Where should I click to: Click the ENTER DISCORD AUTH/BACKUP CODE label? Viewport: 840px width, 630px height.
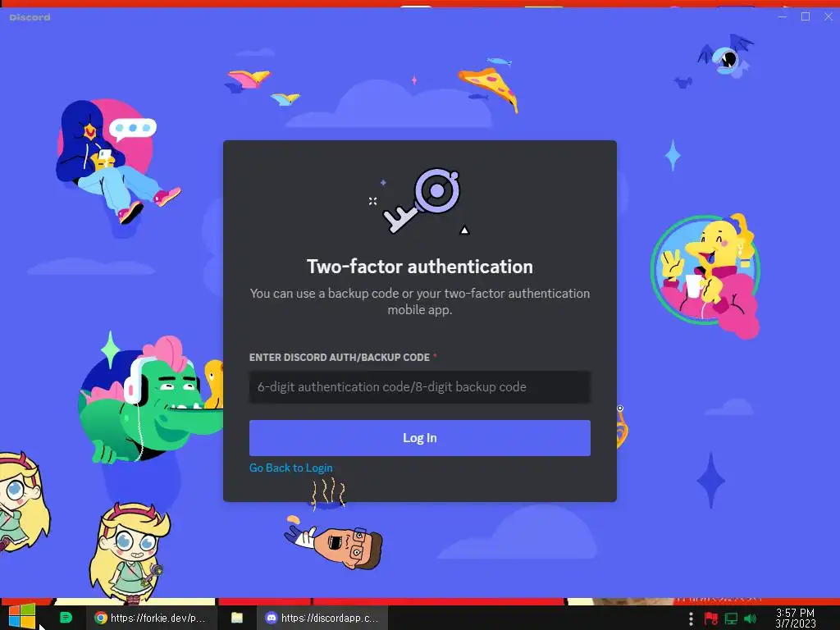point(339,358)
